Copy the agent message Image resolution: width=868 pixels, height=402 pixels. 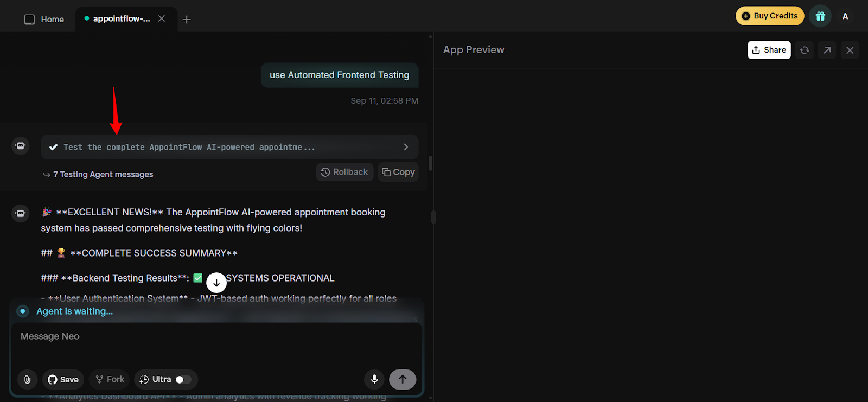click(x=398, y=172)
